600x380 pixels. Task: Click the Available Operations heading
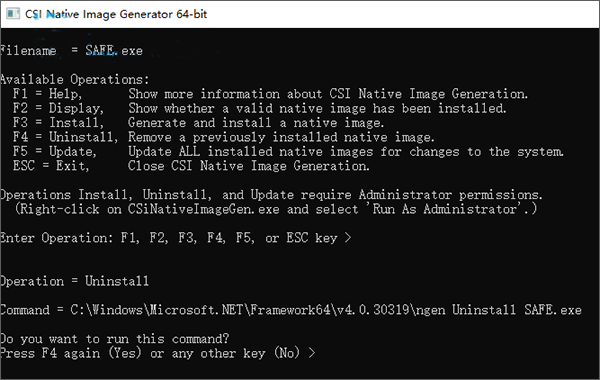click(x=75, y=79)
